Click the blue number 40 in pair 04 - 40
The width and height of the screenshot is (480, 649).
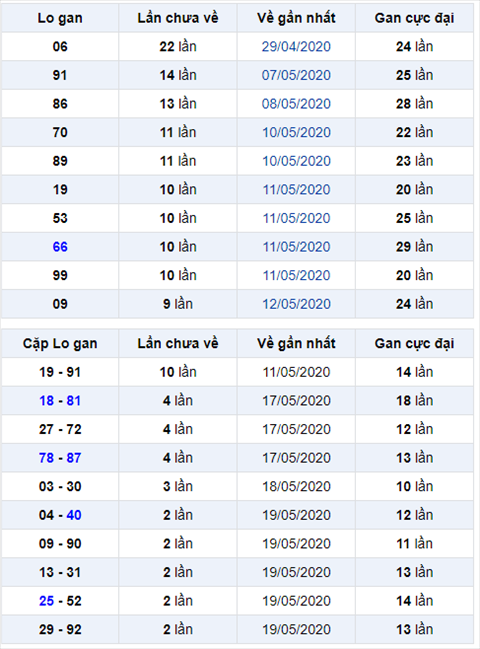pyautogui.click(x=74, y=515)
